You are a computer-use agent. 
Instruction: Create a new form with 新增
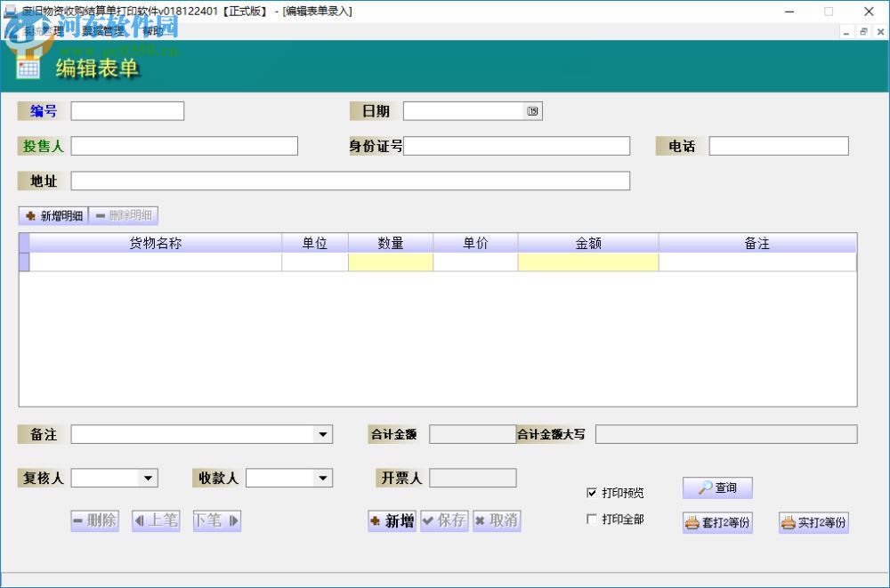(x=392, y=520)
